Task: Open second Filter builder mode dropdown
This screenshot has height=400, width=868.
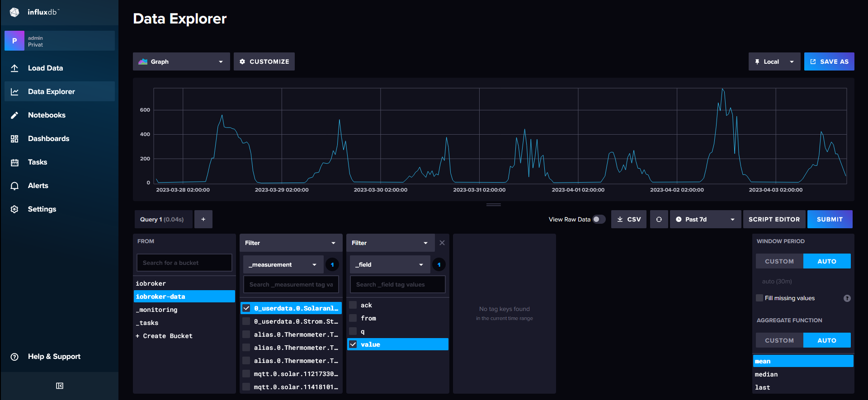Action: [390, 243]
